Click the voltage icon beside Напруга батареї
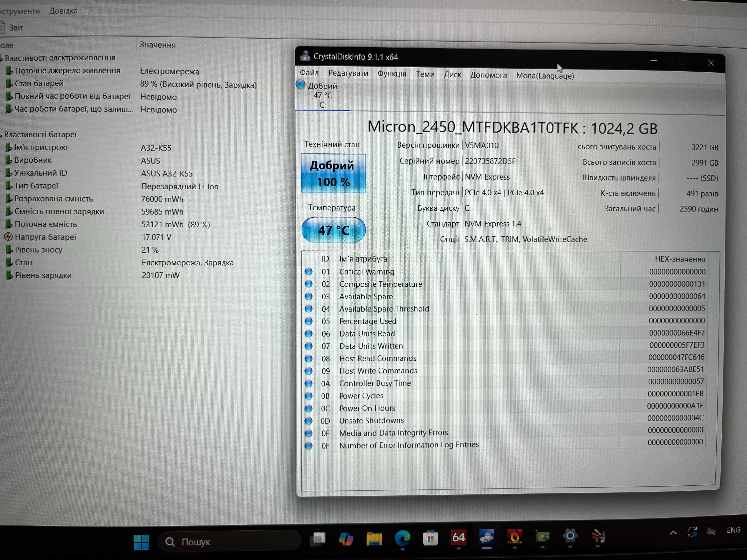Image resolution: width=747 pixels, height=560 pixels. 9,237
